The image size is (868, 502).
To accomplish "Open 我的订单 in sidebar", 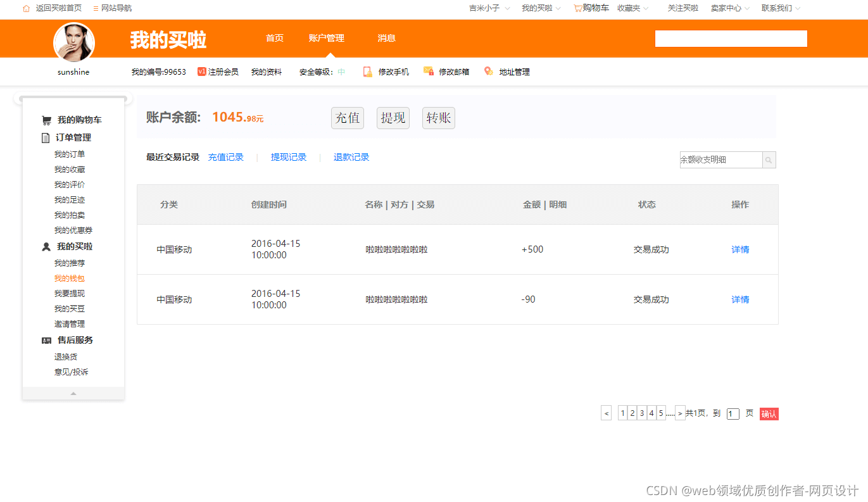I will point(70,154).
